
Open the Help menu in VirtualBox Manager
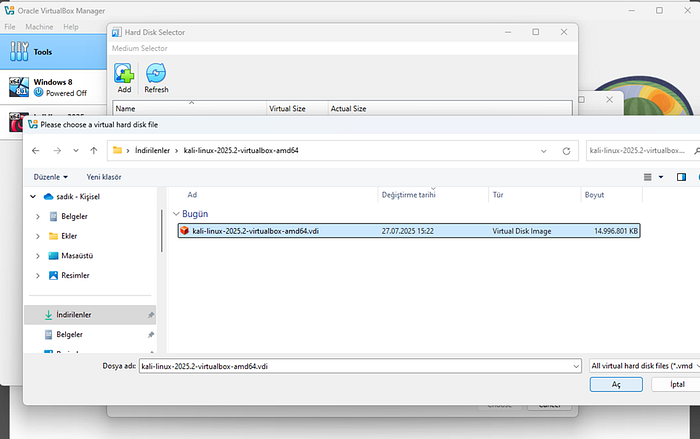click(x=71, y=27)
